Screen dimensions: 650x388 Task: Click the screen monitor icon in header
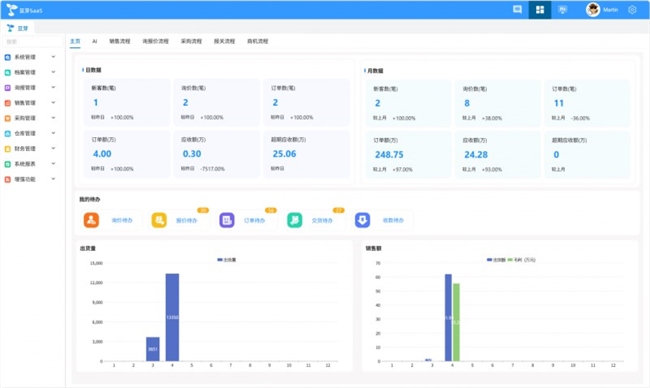pos(562,10)
